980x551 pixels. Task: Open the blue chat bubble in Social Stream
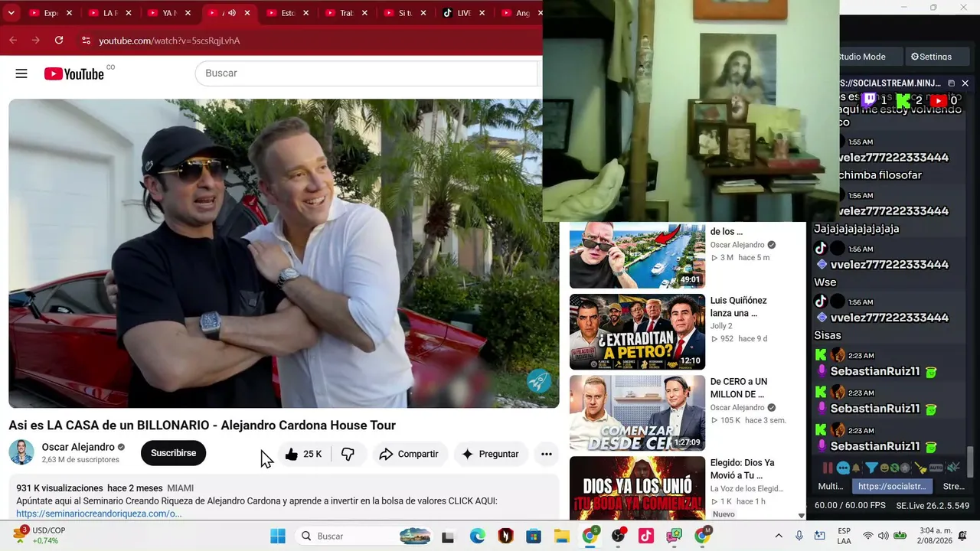pos(843,468)
